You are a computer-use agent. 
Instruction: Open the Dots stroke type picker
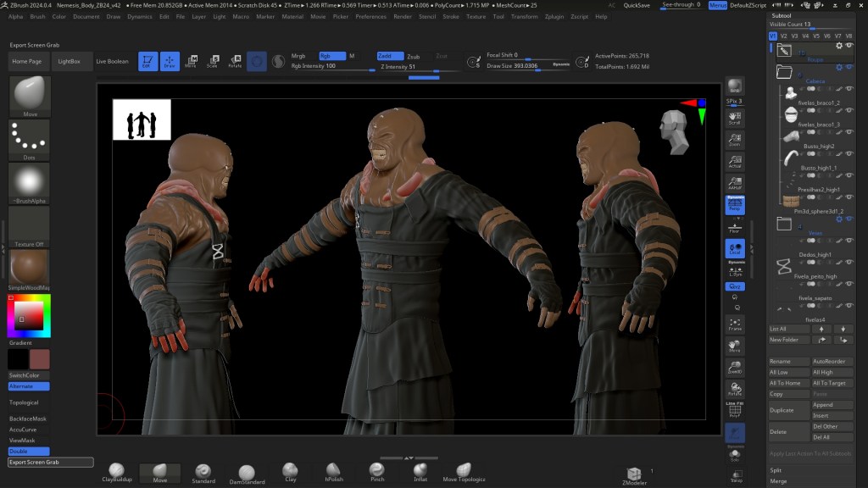[30, 138]
